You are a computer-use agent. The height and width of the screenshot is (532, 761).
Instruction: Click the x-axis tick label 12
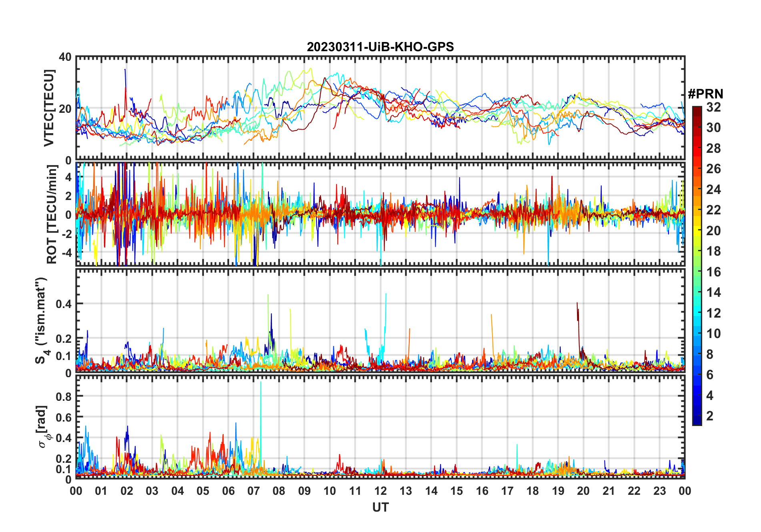click(x=380, y=491)
